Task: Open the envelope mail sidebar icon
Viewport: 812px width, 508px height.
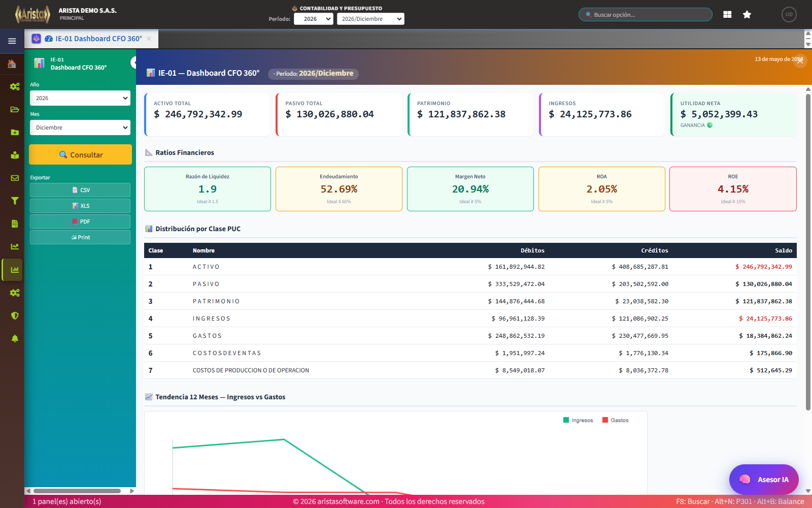Action: tap(15, 178)
